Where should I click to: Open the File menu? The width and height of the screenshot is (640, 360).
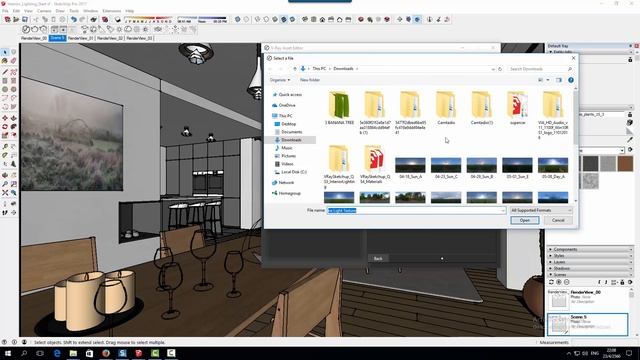tap(5, 11)
